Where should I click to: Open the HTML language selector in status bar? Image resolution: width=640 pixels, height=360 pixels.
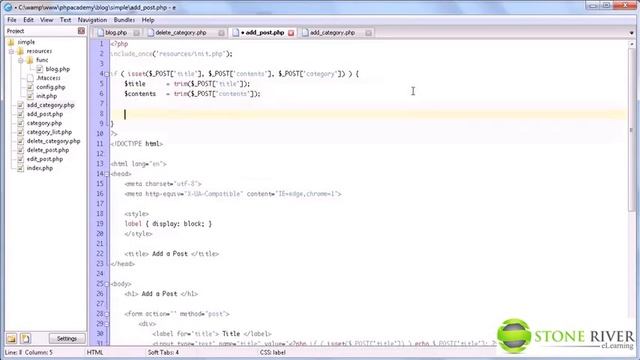[x=95, y=352]
